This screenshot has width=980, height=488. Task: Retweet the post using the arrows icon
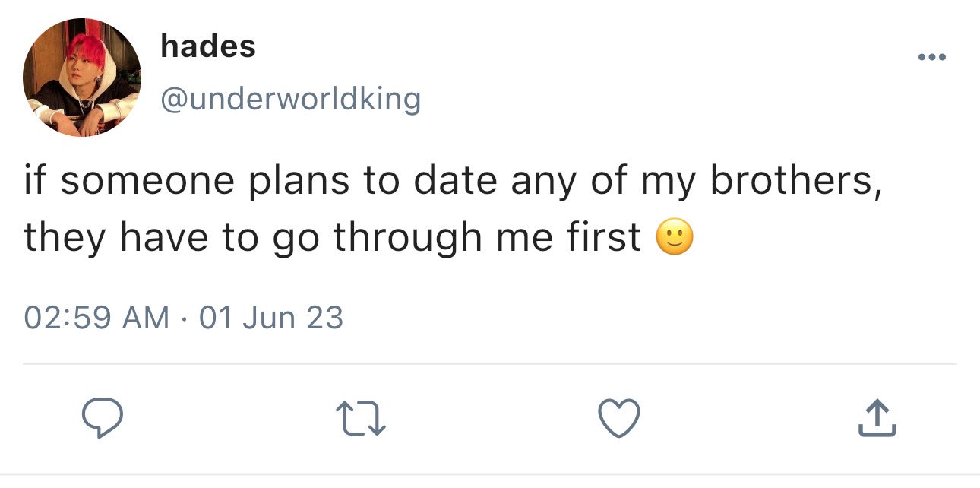362,420
